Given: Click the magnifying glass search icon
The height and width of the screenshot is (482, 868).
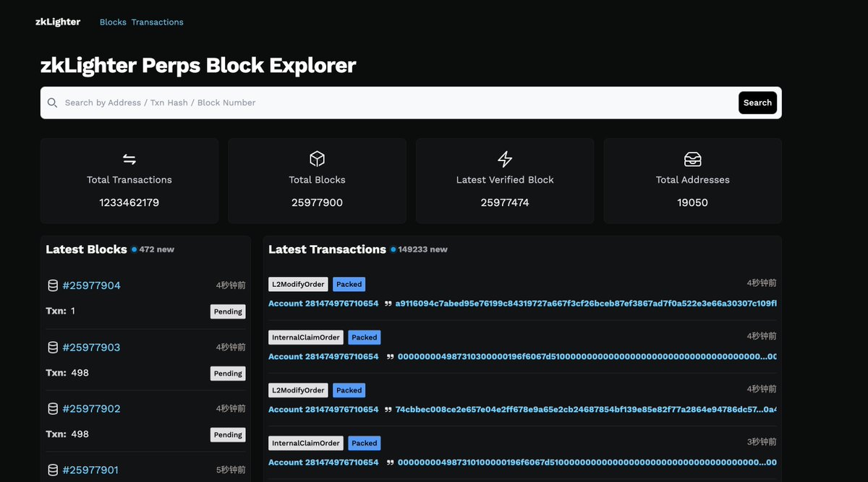Looking at the screenshot, I should (52, 103).
